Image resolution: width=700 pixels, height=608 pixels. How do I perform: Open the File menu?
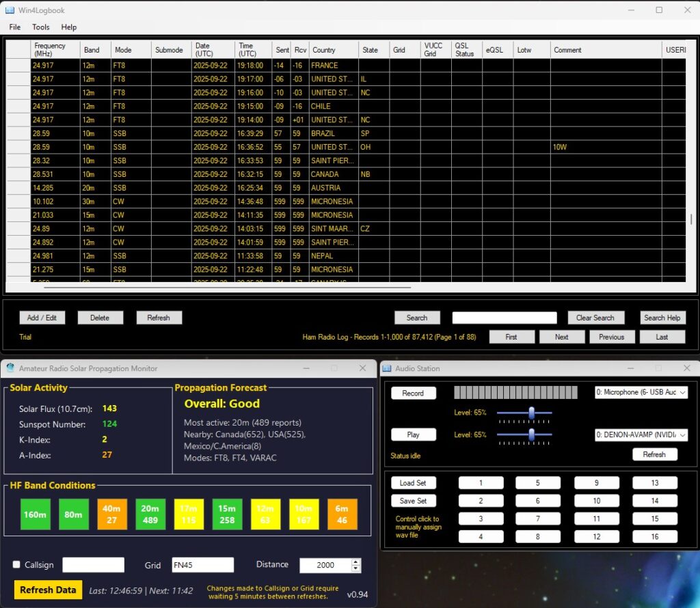[x=14, y=27]
